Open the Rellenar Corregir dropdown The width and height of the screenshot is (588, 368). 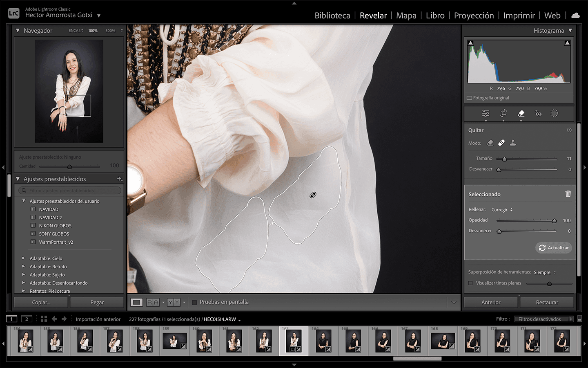click(502, 210)
